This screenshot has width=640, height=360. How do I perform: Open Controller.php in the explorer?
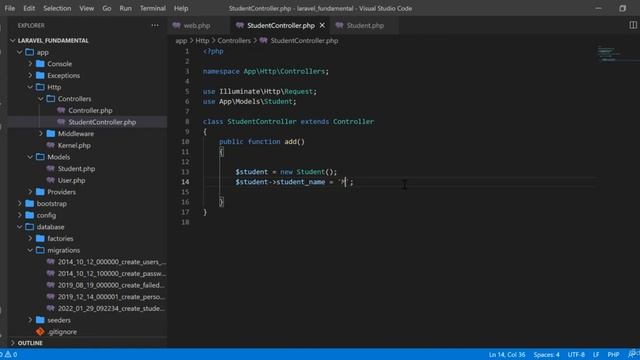pos(90,110)
